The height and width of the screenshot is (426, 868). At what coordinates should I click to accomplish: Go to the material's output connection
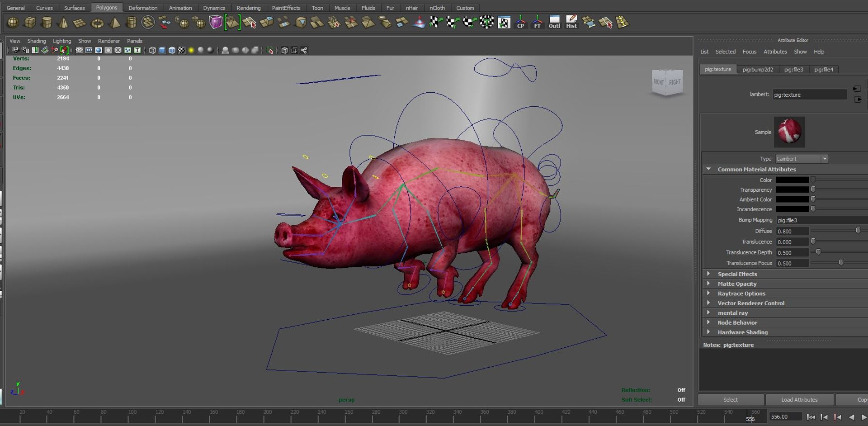point(858,99)
